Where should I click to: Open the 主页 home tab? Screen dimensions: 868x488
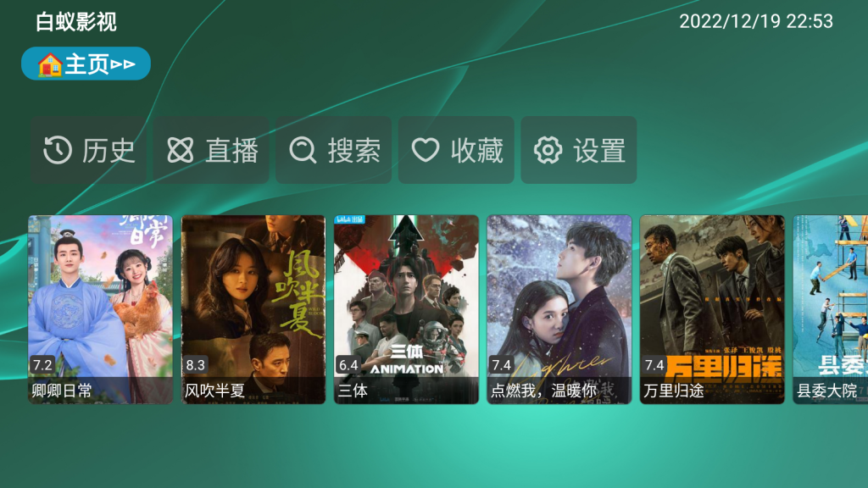[x=86, y=64]
